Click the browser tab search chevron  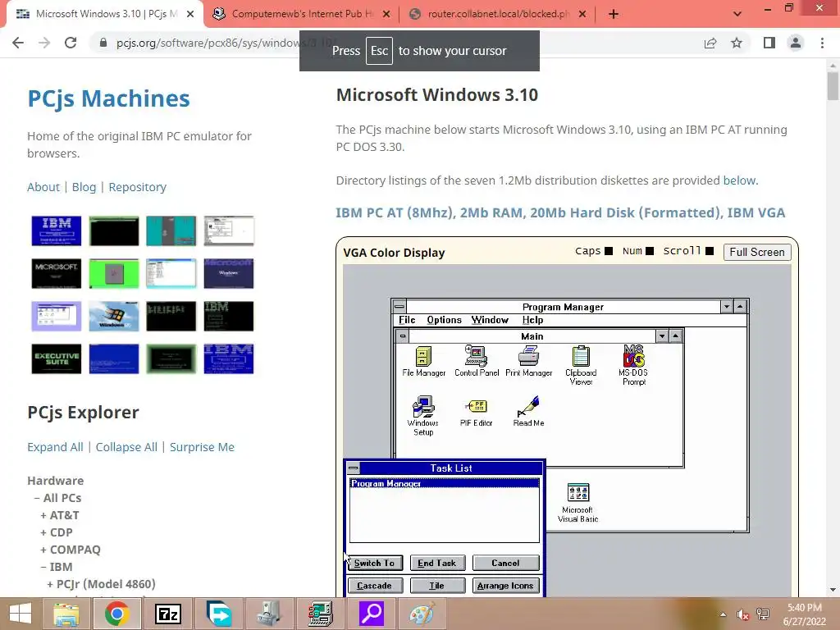click(737, 14)
